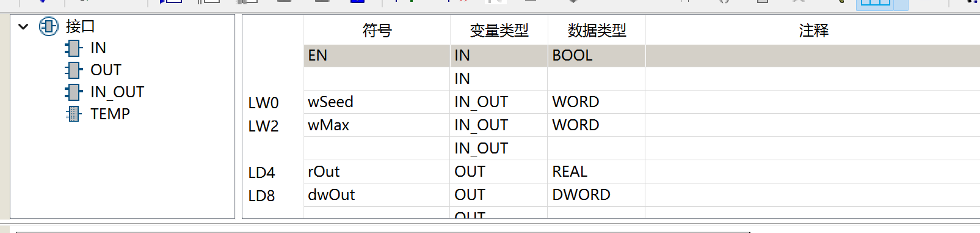Select the REAL data type cell

coord(597,172)
